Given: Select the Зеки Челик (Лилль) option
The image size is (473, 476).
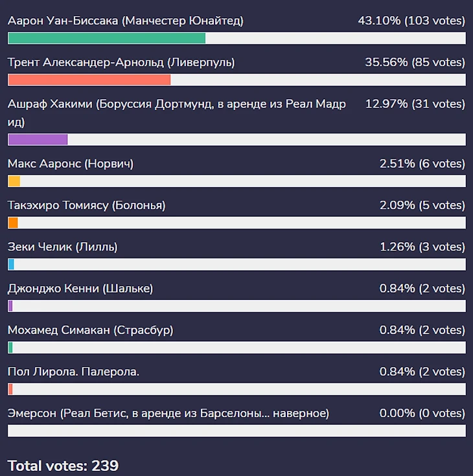Looking at the screenshot, I should click(63, 247).
